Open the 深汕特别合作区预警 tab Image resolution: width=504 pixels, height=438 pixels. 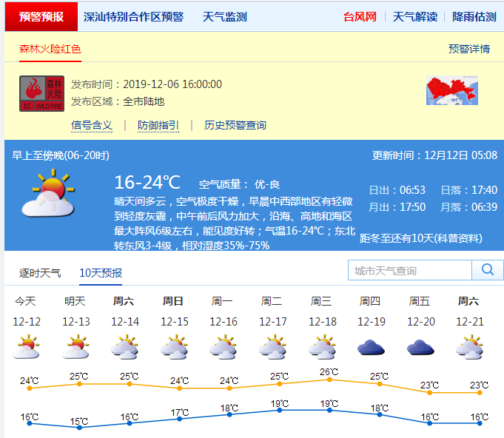pyautogui.click(x=133, y=16)
